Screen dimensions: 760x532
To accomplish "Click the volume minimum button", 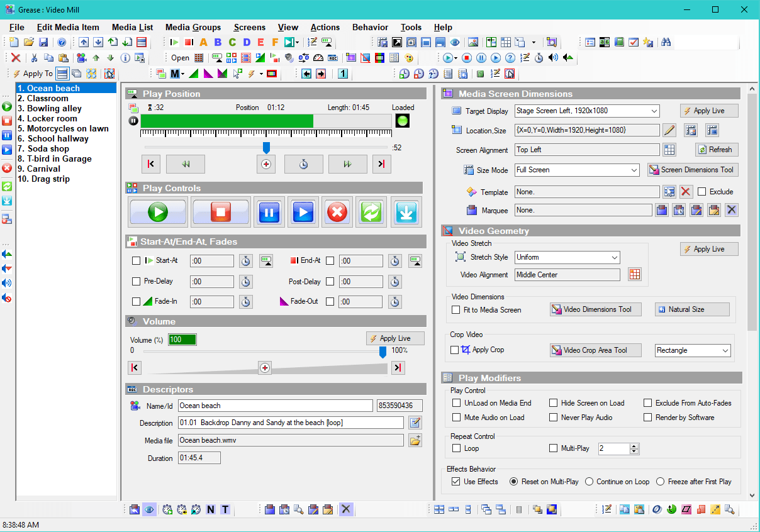I will pyautogui.click(x=135, y=368).
